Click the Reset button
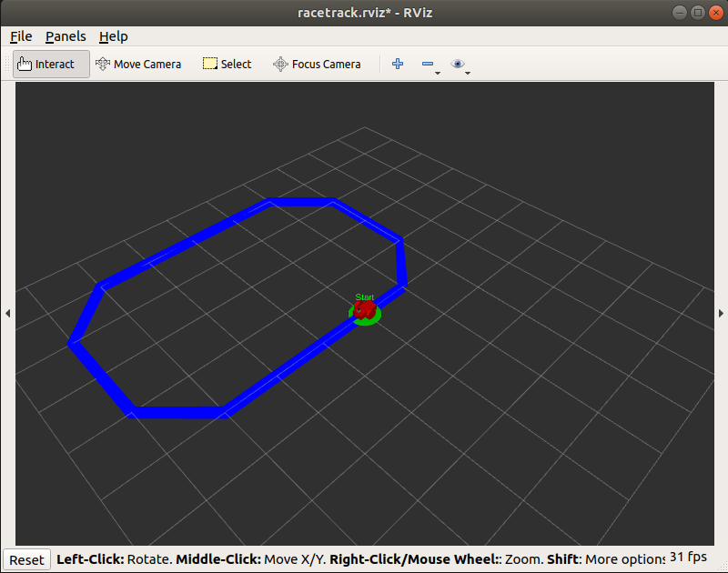Viewport: 728px width, 573px height. point(26,560)
